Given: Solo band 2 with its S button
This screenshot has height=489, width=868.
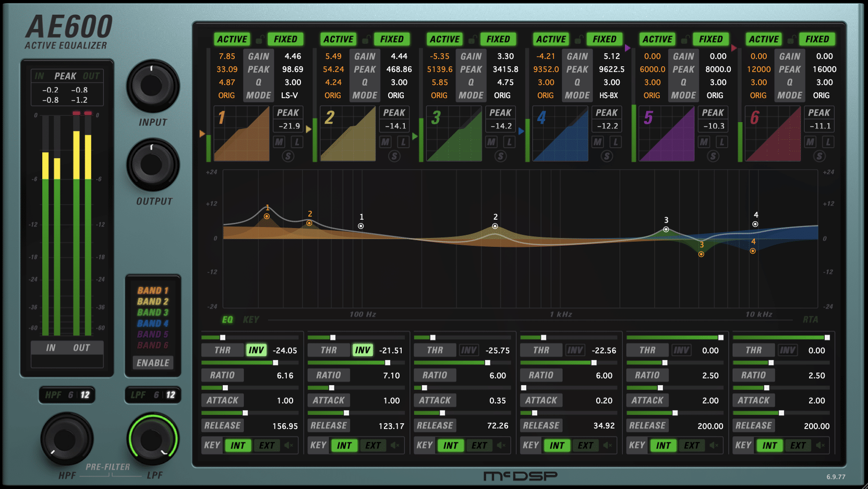Looking at the screenshot, I should tap(394, 156).
